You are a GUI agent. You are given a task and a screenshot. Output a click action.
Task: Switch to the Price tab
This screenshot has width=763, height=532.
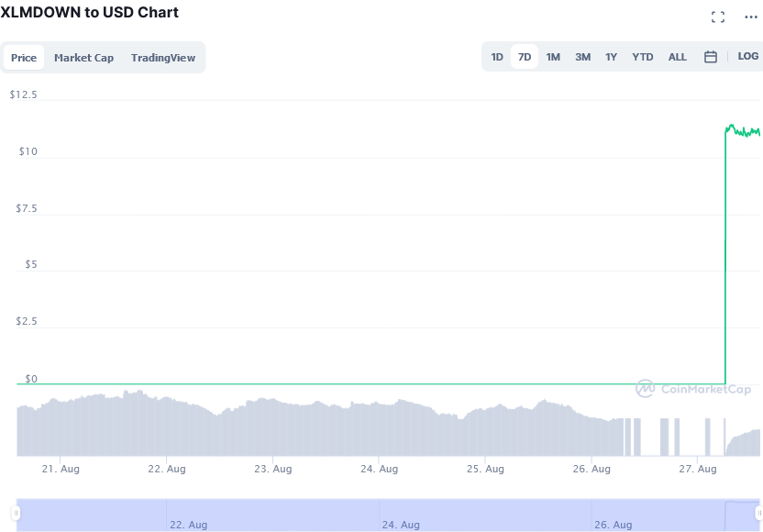24,58
